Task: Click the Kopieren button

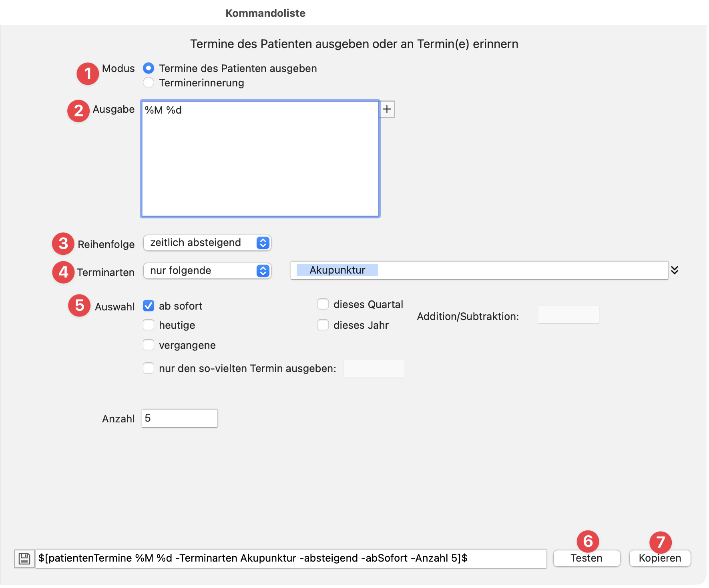Action: pyautogui.click(x=660, y=558)
